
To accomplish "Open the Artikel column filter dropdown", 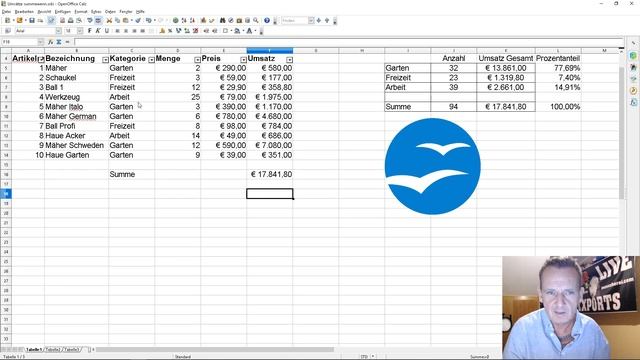I will pos(41,60).
